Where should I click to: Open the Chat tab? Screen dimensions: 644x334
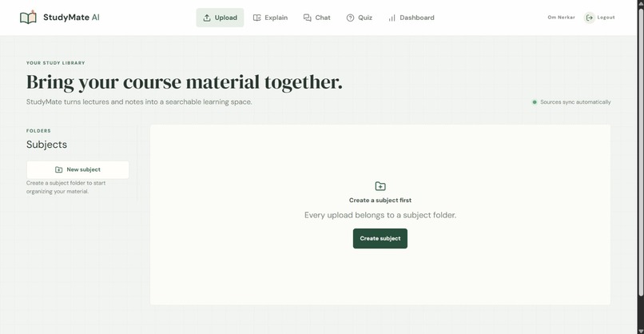pyautogui.click(x=316, y=18)
